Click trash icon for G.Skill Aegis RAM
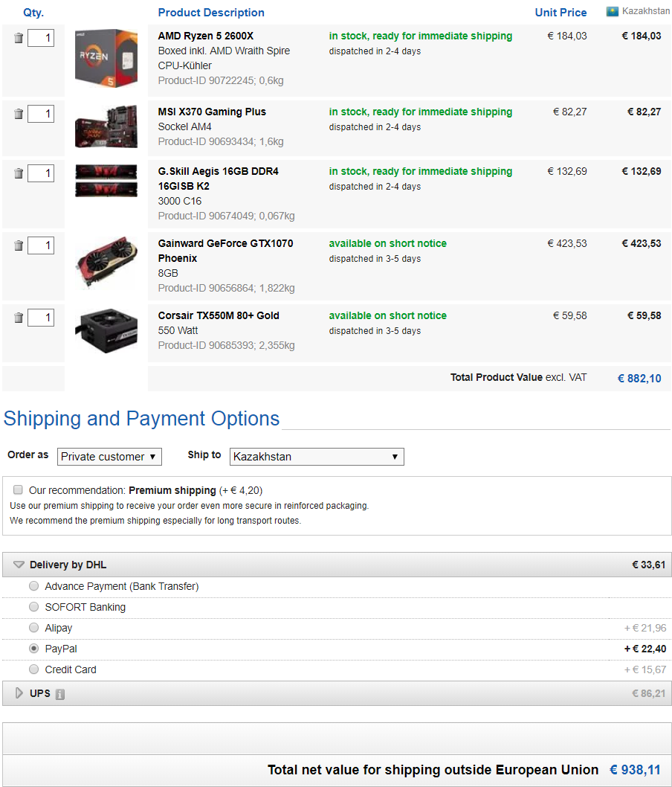 pos(19,173)
